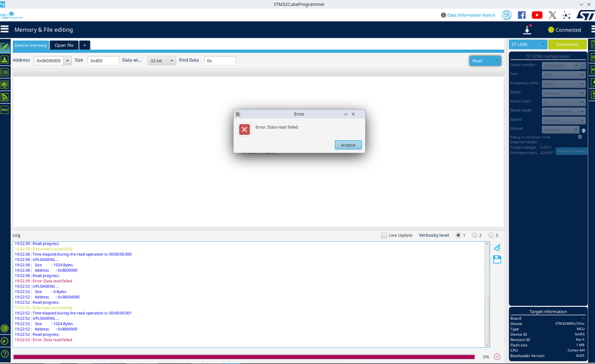Click the STM32CubeProgrammer logo at top left
The image size is (595, 364).
[x=11, y=15]
